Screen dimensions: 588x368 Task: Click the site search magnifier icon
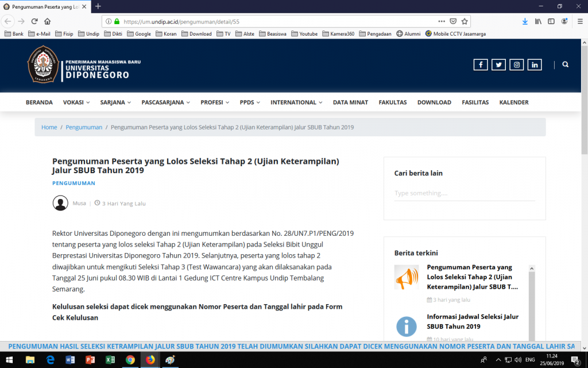566,64
